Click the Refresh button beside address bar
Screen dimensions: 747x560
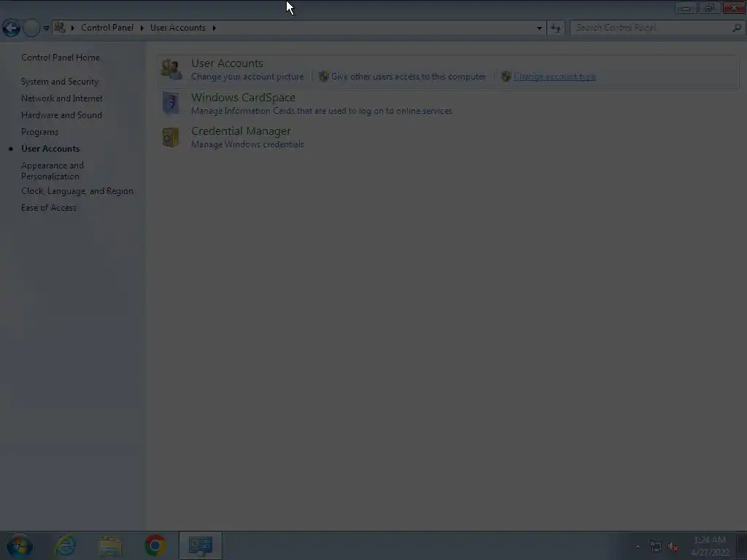(555, 28)
